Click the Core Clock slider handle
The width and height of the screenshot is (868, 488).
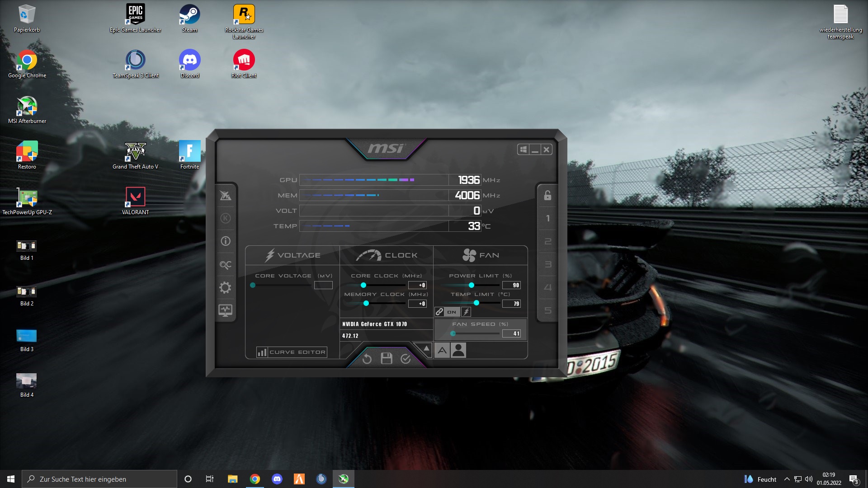[363, 285]
